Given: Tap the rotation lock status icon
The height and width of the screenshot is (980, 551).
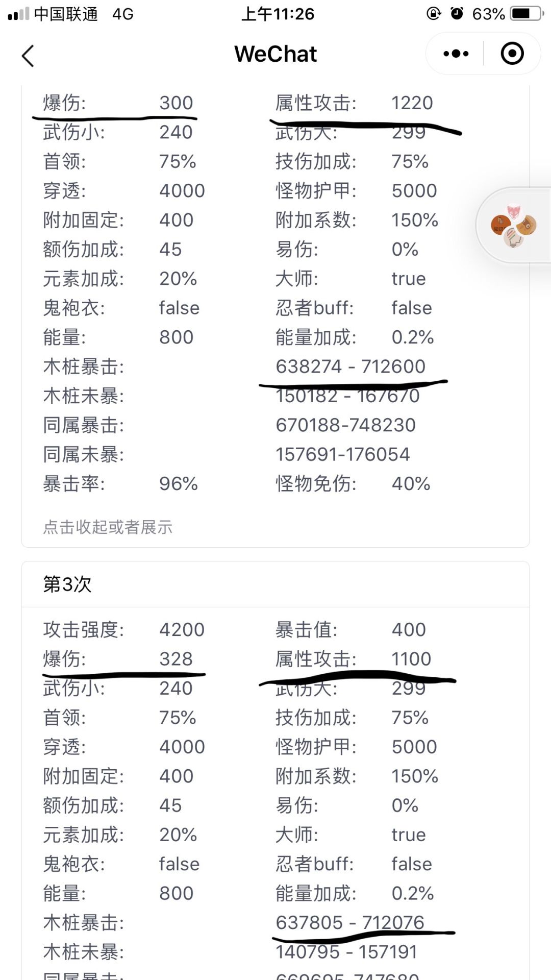Looking at the screenshot, I should (x=434, y=14).
